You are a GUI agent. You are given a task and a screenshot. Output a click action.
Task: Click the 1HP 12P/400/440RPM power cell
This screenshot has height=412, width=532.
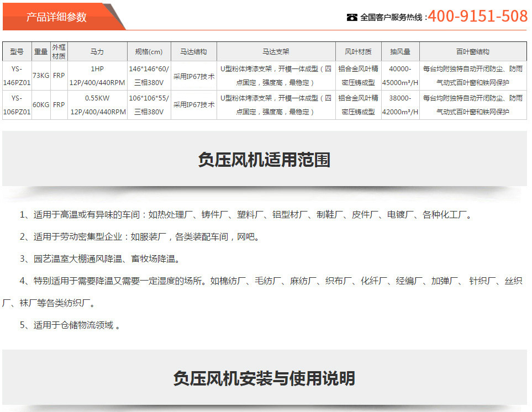click(x=97, y=76)
